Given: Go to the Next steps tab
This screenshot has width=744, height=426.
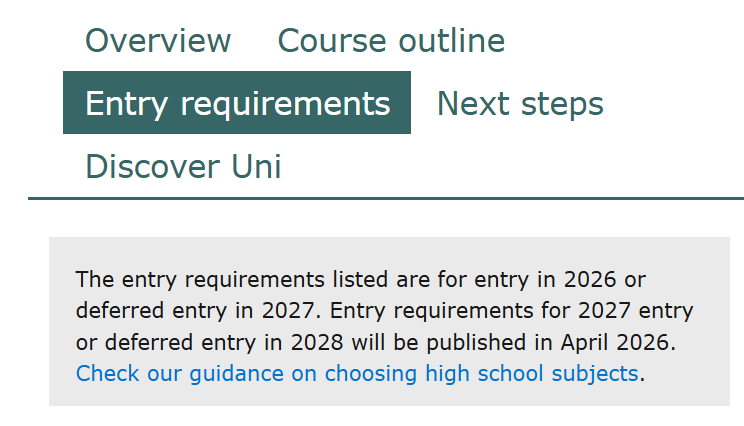Looking at the screenshot, I should pos(520,103).
